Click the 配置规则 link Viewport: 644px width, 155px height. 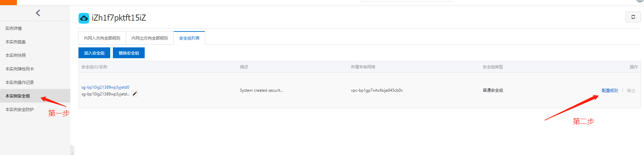point(610,90)
